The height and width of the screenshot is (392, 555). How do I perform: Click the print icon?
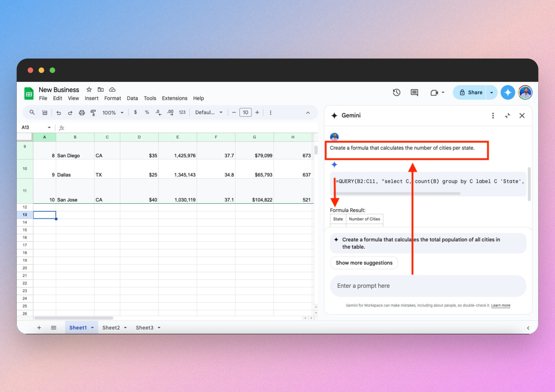[82, 113]
